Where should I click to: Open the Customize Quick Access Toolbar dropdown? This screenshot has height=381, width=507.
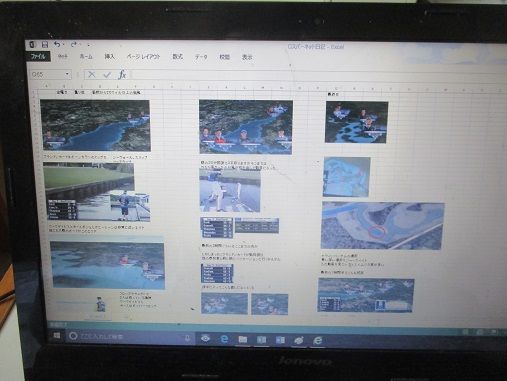(89, 45)
